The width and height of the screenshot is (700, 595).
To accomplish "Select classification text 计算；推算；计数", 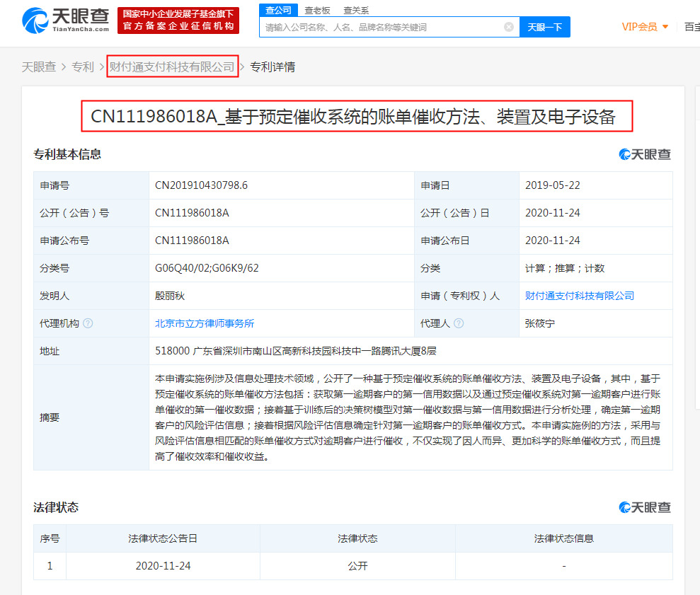I will [x=565, y=268].
